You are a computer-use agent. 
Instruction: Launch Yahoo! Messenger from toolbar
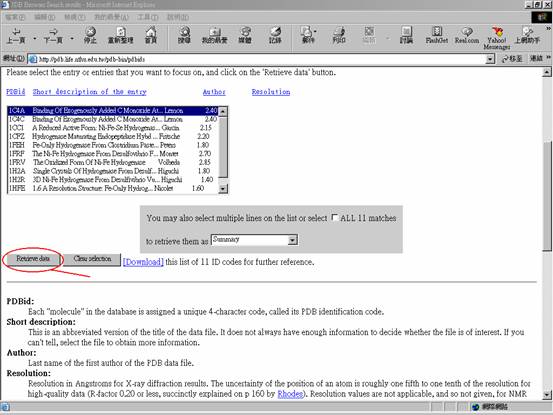497,38
